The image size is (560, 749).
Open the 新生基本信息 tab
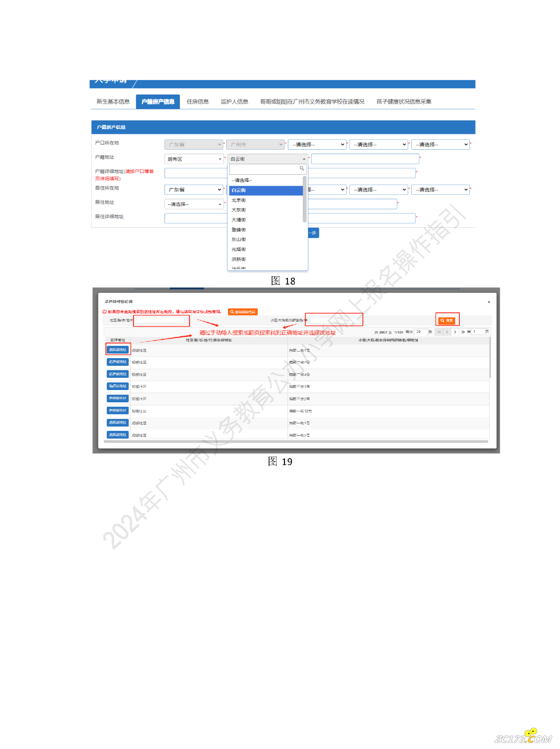113,102
